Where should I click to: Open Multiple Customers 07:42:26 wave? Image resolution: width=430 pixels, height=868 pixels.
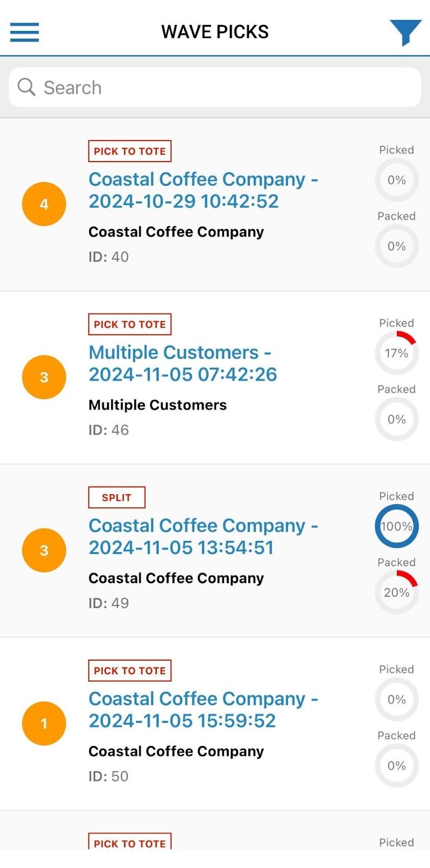(183, 363)
